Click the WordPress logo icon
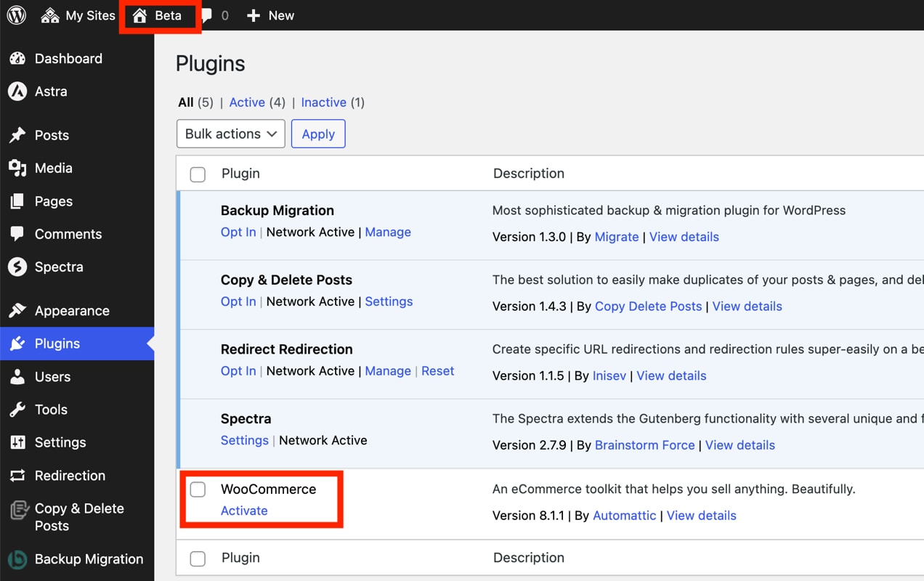924x581 pixels. click(17, 15)
